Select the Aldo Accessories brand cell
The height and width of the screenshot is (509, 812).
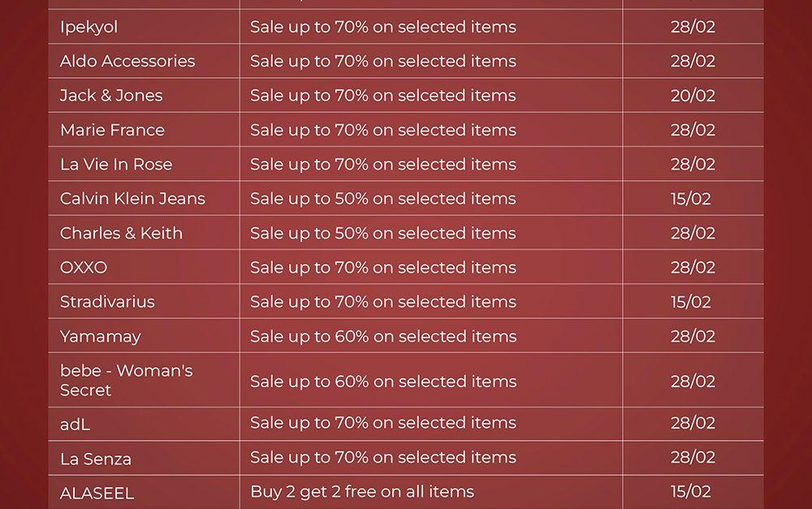[127, 61]
